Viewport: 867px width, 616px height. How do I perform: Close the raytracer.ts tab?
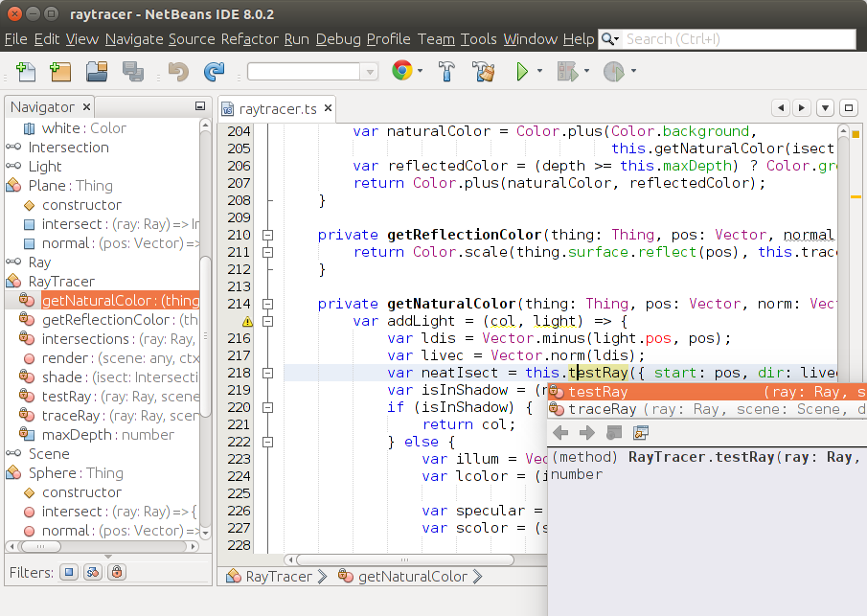(328, 108)
